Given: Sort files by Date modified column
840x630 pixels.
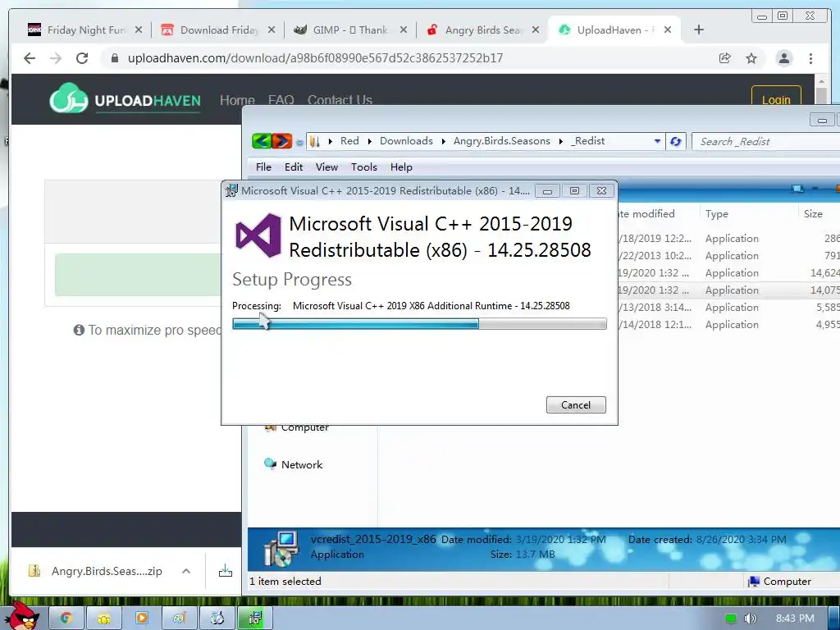Looking at the screenshot, I should click(658, 214).
